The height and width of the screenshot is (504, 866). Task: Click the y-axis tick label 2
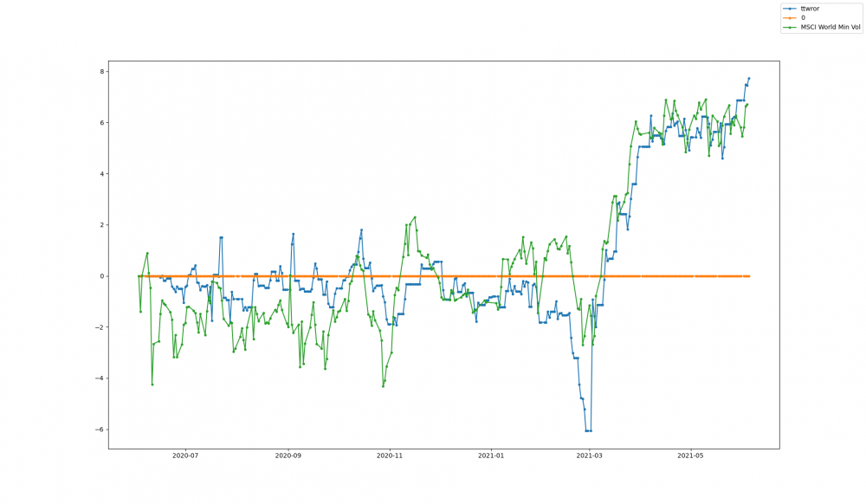tap(101, 224)
